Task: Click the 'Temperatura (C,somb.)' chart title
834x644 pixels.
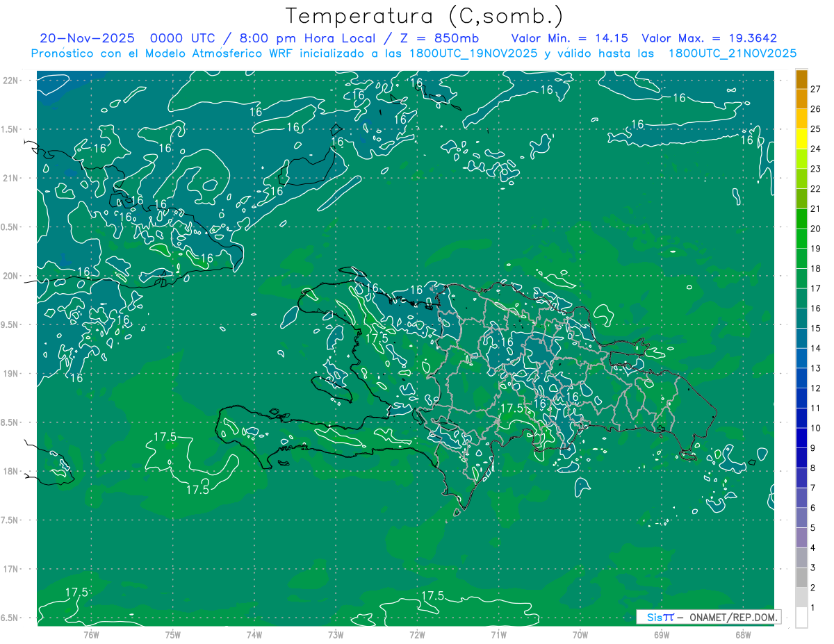Action: pyautogui.click(x=425, y=17)
